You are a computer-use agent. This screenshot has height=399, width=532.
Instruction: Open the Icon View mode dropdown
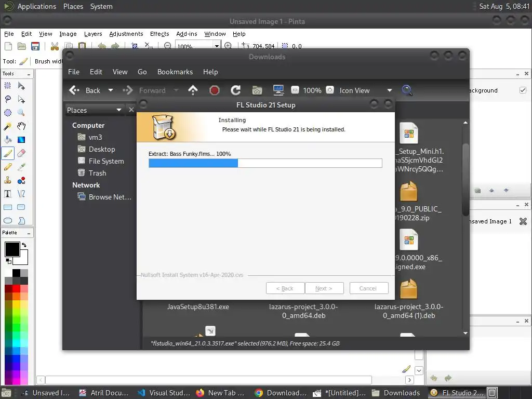coord(390,90)
